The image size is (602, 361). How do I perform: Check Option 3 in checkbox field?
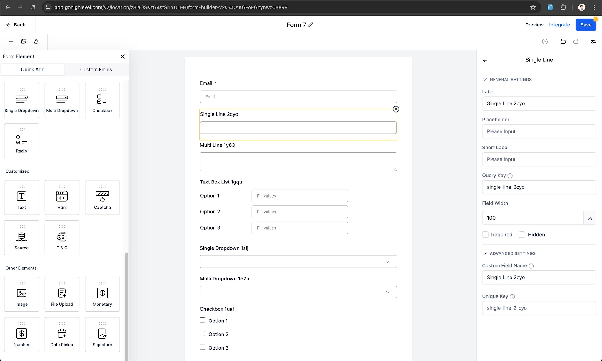[x=203, y=348]
